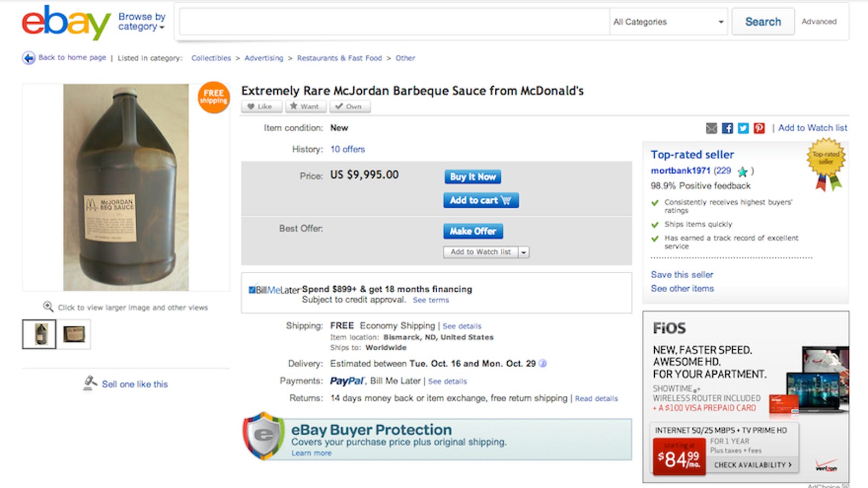Toggle the Own button

349,106
